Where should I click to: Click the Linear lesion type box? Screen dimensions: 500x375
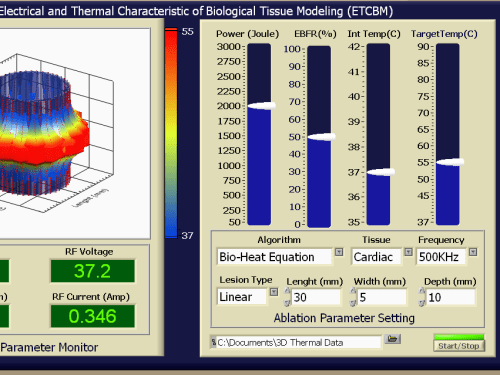click(242, 297)
